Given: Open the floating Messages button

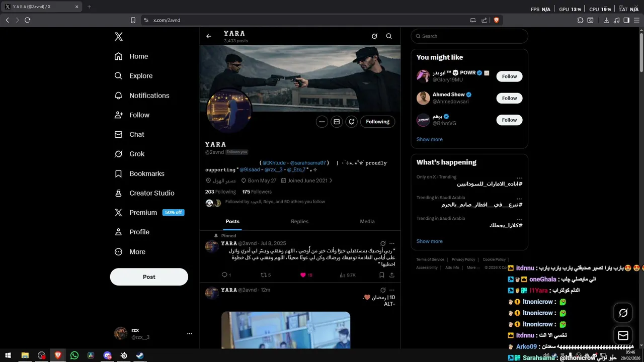Looking at the screenshot, I should [x=623, y=335].
